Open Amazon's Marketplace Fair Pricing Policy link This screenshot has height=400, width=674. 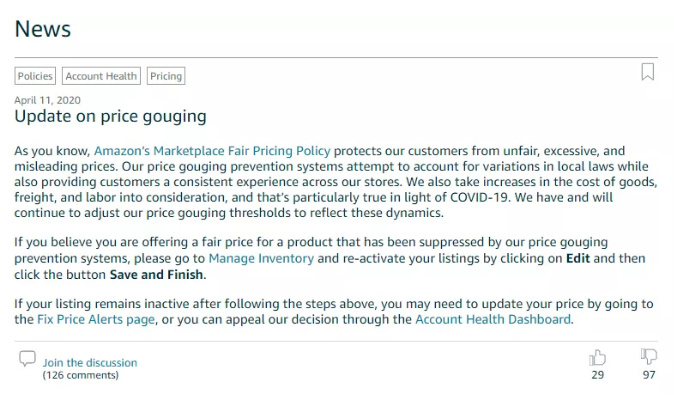[x=212, y=150]
